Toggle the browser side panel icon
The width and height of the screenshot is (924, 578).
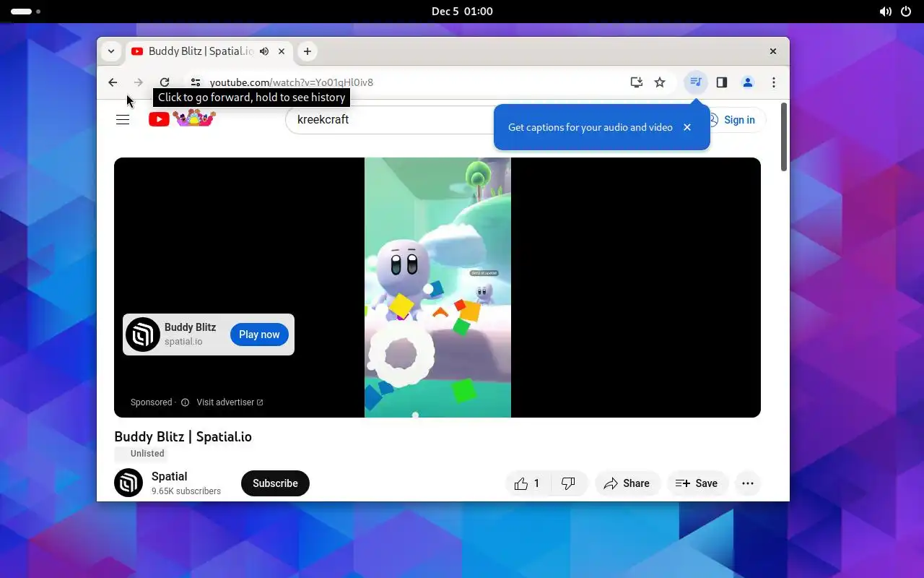coord(722,82)
